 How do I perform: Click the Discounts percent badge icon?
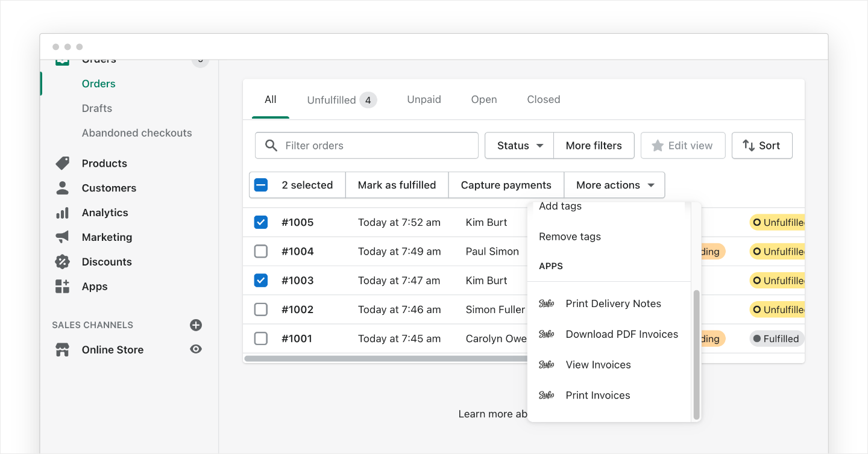62,262
